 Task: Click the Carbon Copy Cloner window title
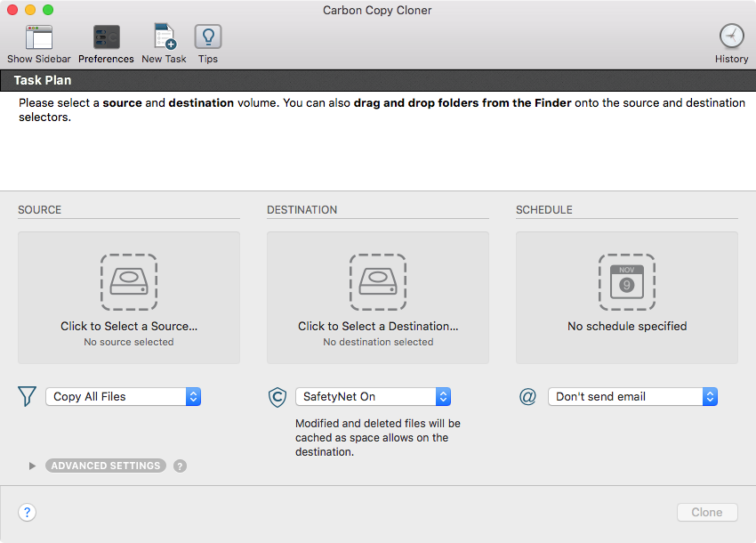click(377, 10)
